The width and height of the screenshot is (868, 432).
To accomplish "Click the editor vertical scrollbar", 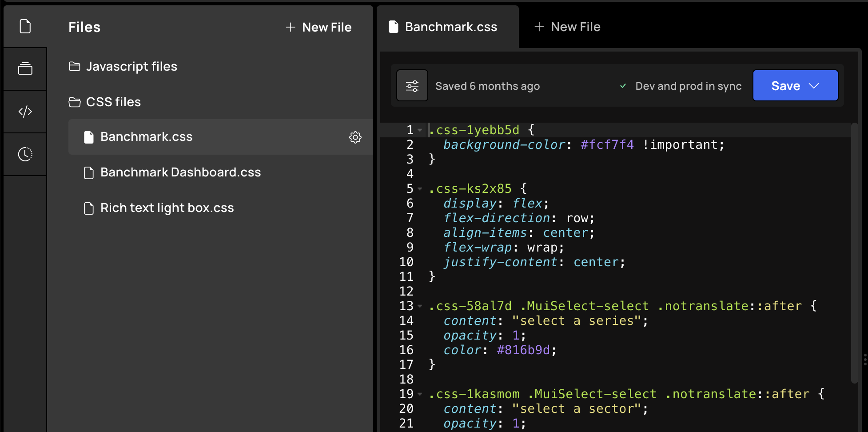I will pos(854,253).
